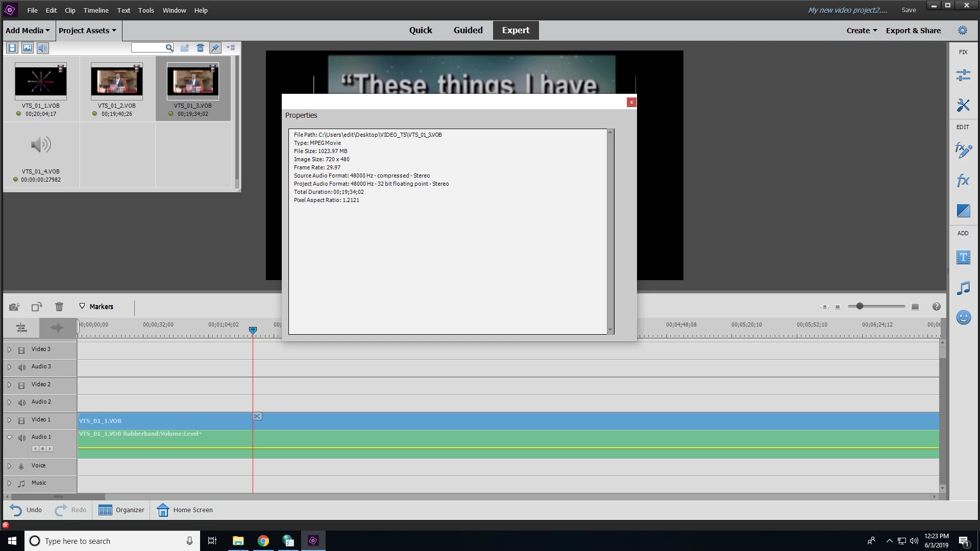Viewport: 980px width, 551px height.
Task: Toggle video filter in Project Assets
Action: point(12,48)
